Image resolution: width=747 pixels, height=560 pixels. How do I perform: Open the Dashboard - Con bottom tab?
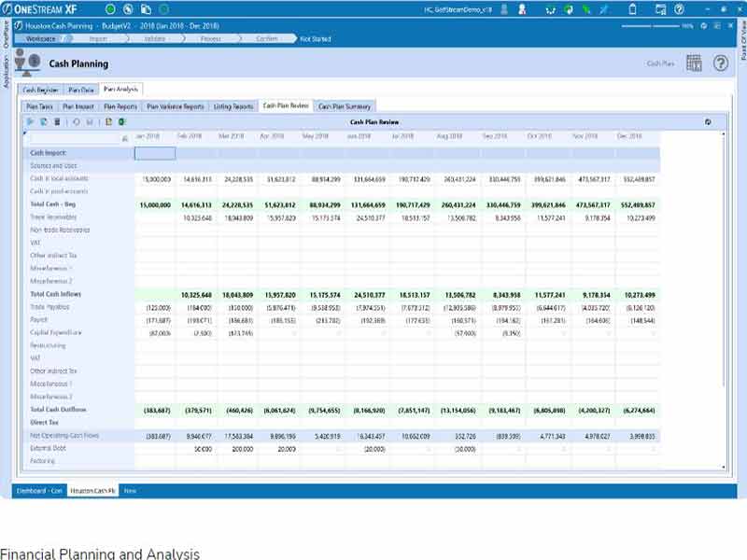coord(38,490)
